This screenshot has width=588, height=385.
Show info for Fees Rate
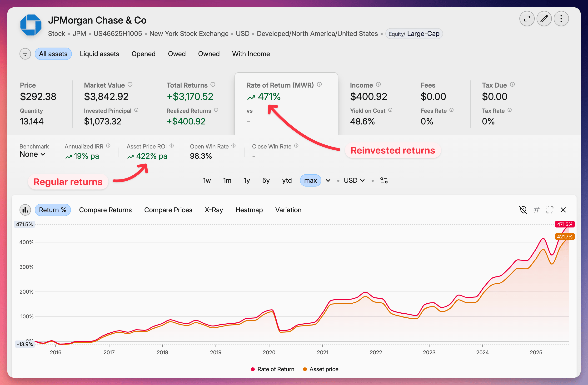tap(451, 110)
